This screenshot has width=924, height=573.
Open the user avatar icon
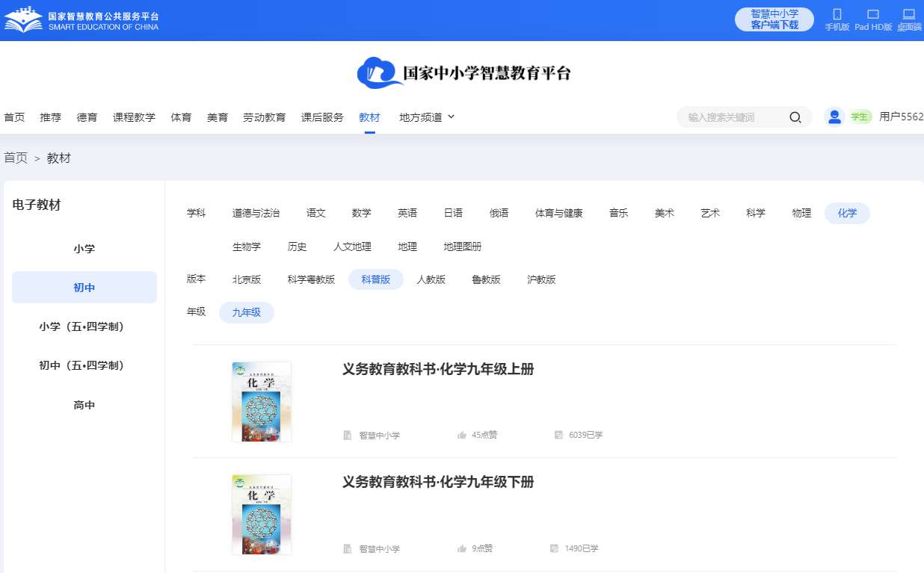coord(834,117)
